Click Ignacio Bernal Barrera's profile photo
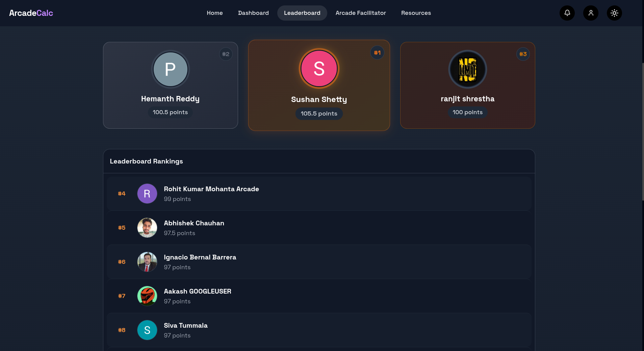The width and height of the screenshot is (644, 351). pos(147,262)
